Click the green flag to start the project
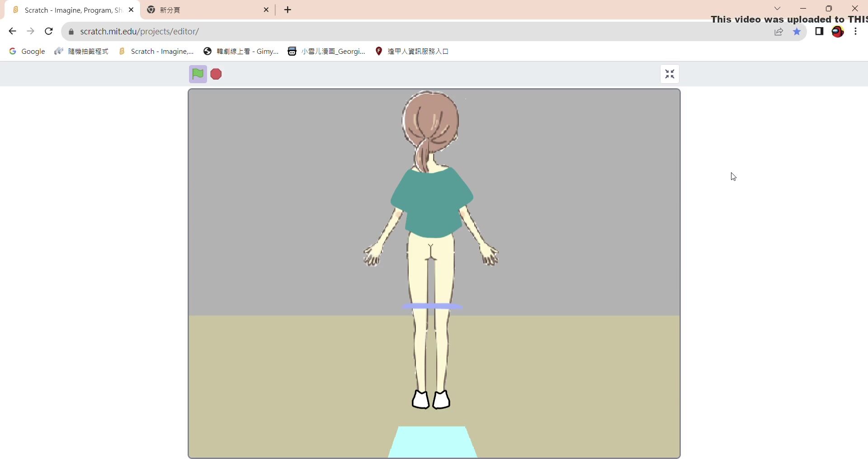 198,74
